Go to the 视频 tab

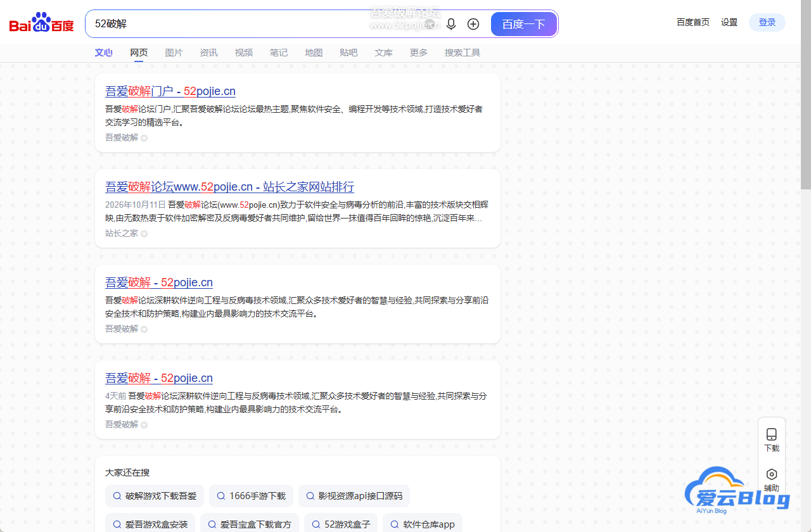(x=244, y=53)
